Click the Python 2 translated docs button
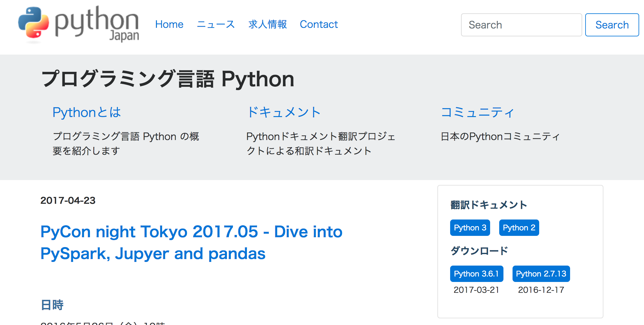 pyautogui.click(x=519, y=228)
